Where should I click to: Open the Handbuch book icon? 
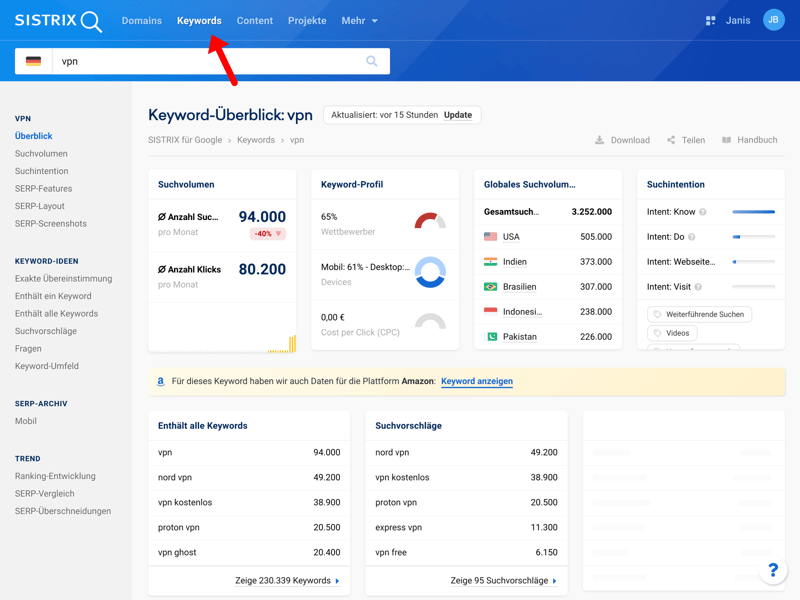click(x=727, y=140)
